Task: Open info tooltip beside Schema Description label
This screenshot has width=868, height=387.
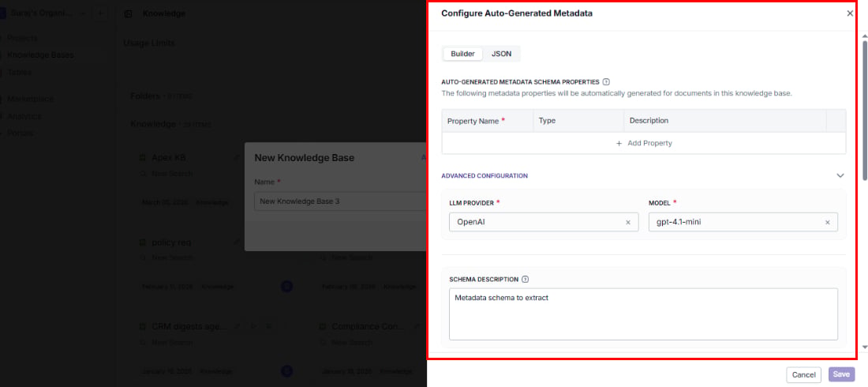Action: pyautogui.click(x=526, y=280)
